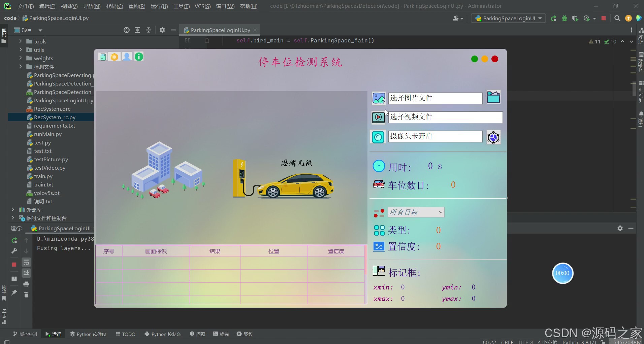Click the locate file target icon in project panel
The image size is (644, 344).
(x=127, y=30)
